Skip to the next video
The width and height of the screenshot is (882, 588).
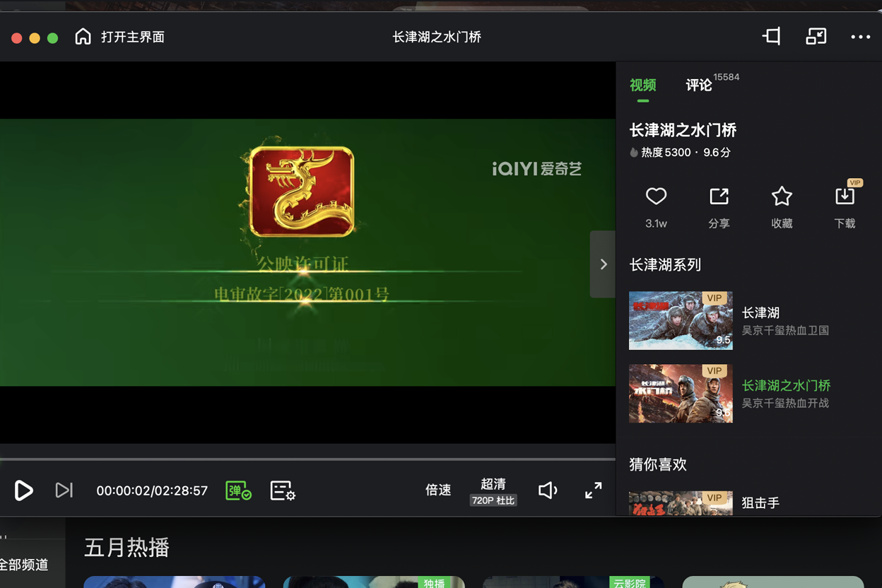[x=64, y=490]
